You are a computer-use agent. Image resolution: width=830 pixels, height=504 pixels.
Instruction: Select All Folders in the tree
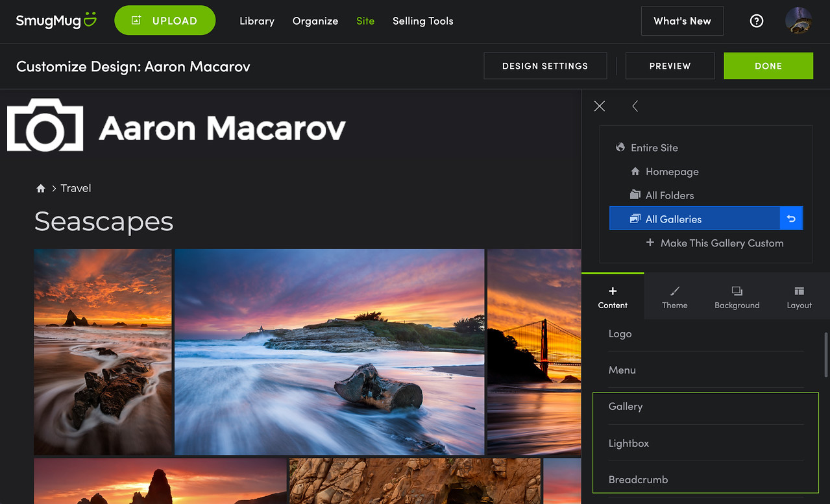[x=669, y=195]
